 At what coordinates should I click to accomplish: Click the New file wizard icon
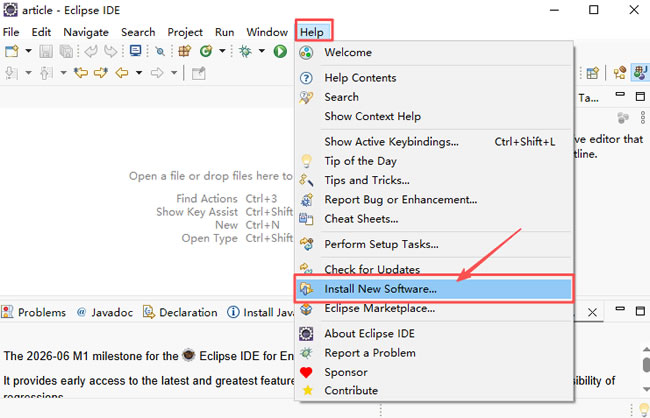click(x=11, y=51)
